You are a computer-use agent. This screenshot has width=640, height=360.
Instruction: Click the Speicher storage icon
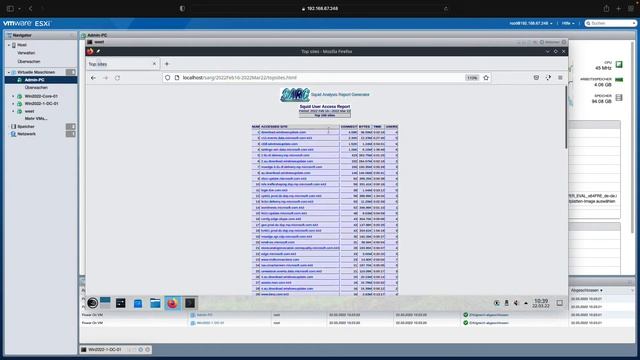point(619,98)
